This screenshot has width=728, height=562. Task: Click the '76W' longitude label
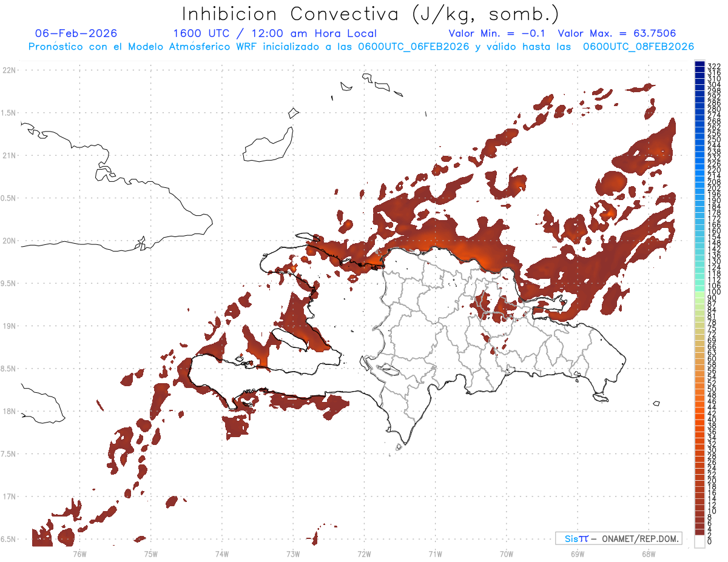79,554
